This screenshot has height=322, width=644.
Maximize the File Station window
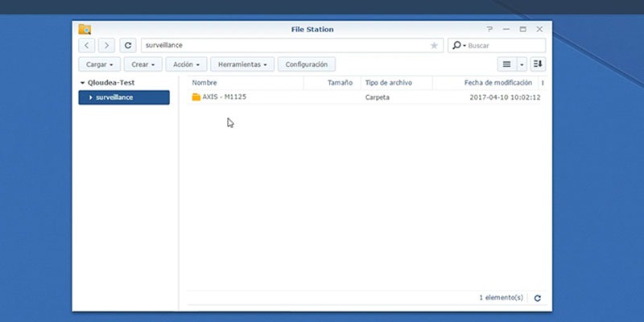522,29
